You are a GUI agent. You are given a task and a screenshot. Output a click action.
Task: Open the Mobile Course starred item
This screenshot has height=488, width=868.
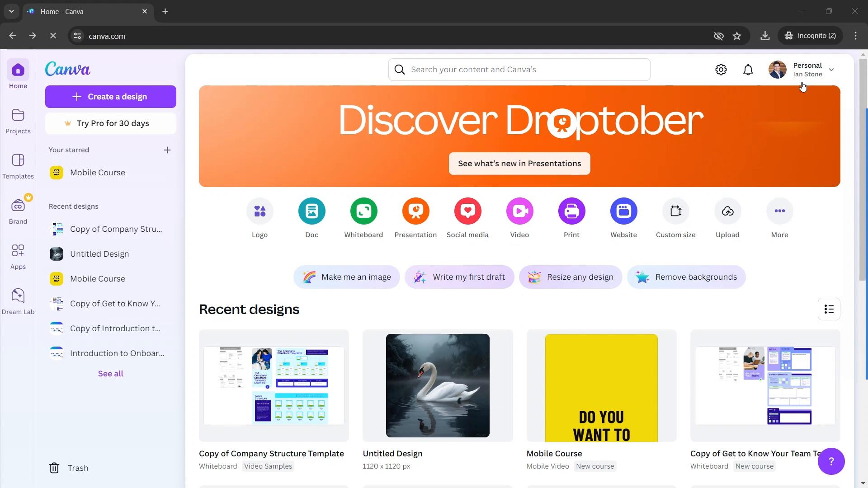[x=97, y=172]
